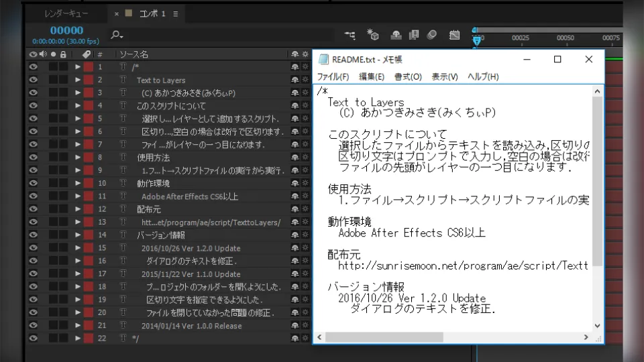644x362 pixels.
Task: Toggle the Draft 3D icon
Action: click(373, 35)
